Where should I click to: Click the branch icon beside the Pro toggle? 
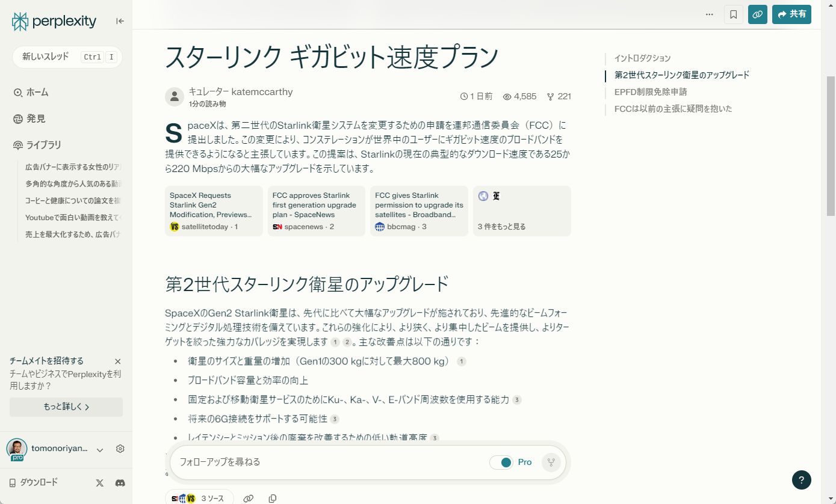coord(551,462)
